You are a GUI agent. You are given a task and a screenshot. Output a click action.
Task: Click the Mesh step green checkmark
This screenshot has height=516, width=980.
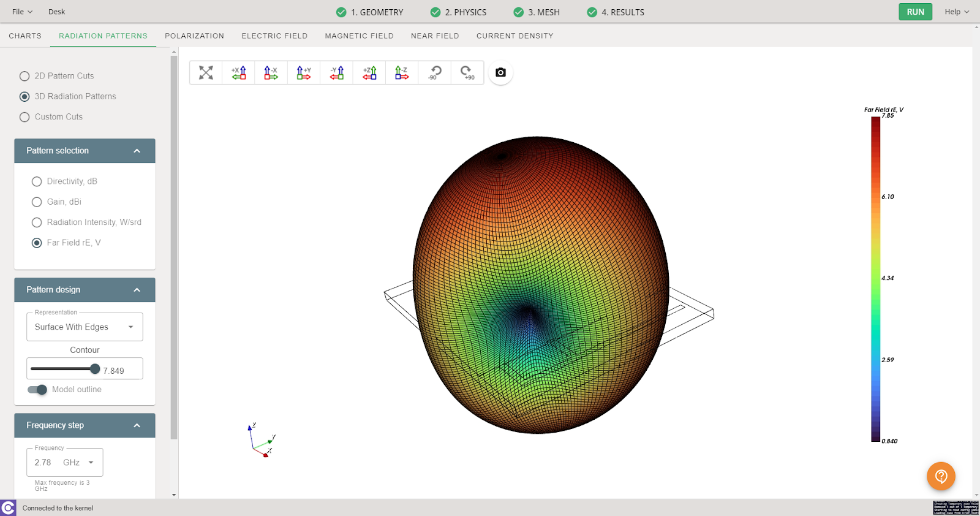(x=519, y=12)
